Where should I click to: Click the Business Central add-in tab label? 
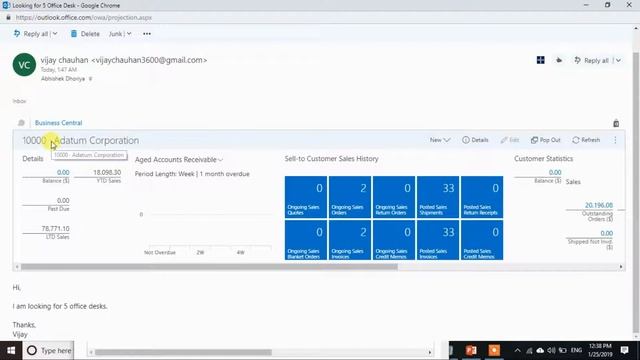[x=58, y=123]
